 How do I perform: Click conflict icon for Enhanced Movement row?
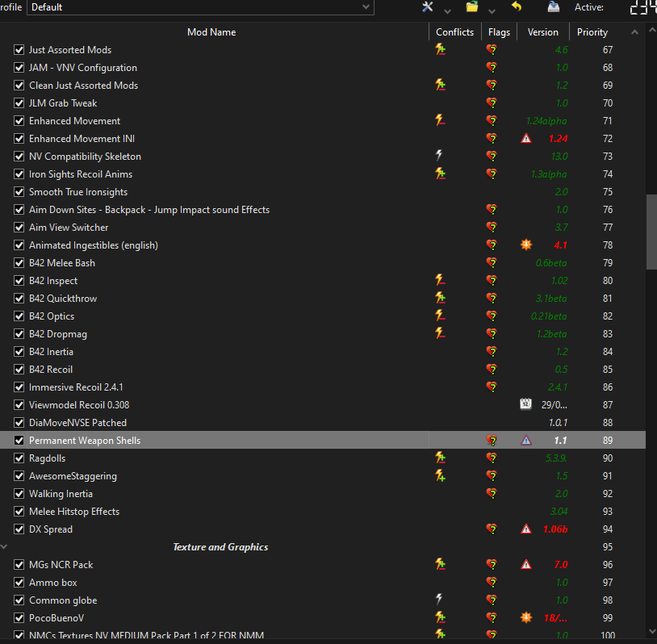440,121
